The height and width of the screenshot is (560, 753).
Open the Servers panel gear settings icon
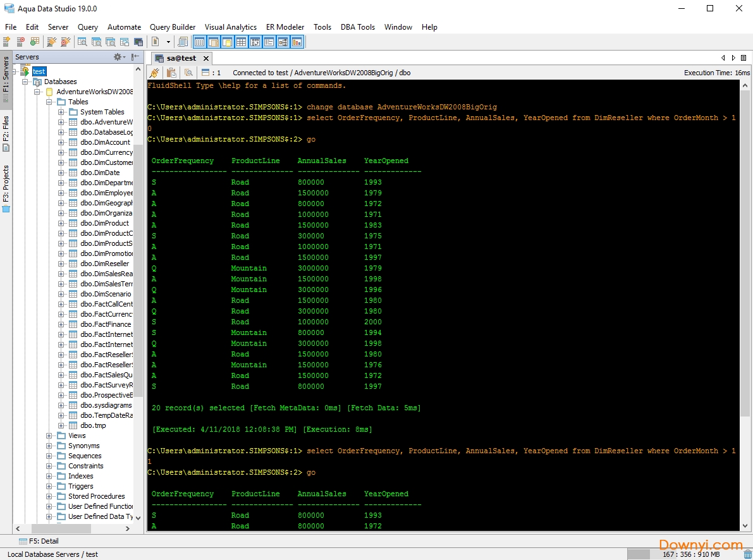118,57
